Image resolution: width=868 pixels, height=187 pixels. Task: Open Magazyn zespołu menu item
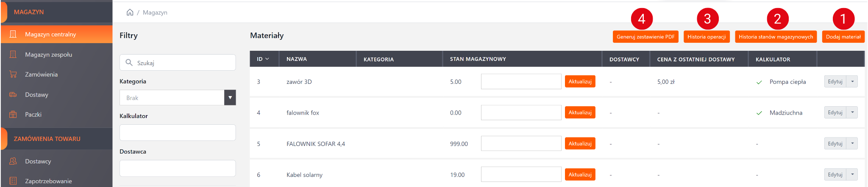point(48,55)
